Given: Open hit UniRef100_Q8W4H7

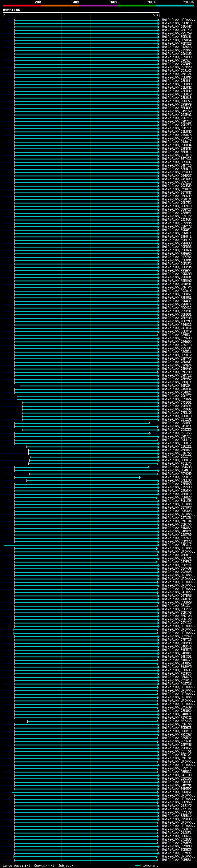Looking at the screenshot, I should pos(177,26).
